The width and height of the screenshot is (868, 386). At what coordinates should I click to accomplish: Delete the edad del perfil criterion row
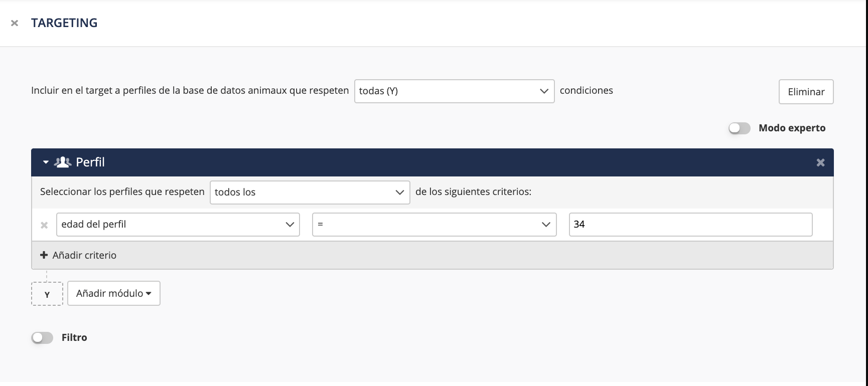click(44, 225)
